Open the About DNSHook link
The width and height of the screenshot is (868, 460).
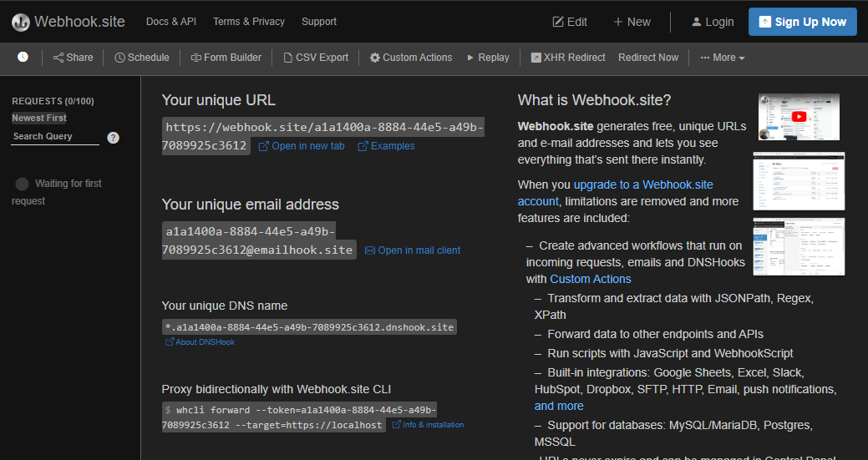[x=200, y=342]
